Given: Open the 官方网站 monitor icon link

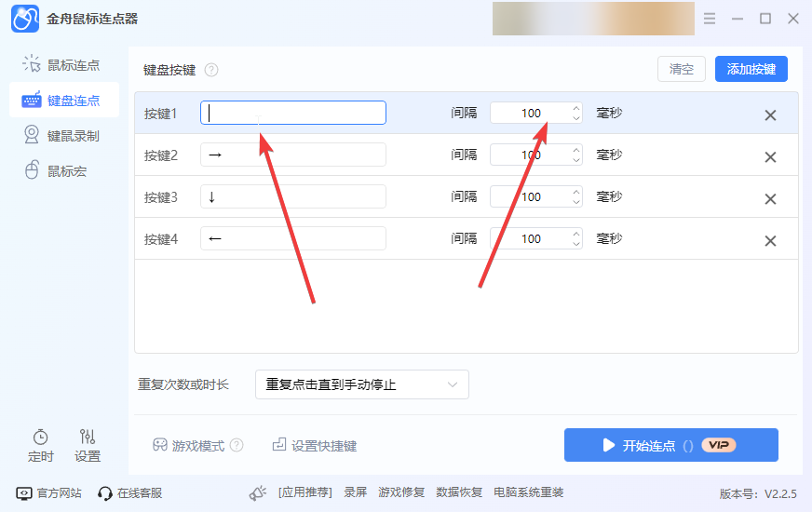Looking at the screenshot, I should click(24, 493).
